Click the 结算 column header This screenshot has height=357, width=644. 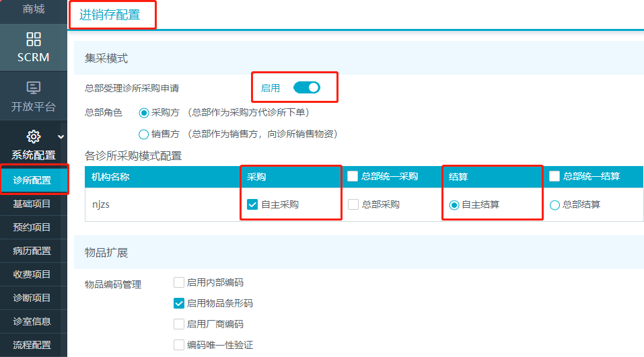tap(458, 177)
